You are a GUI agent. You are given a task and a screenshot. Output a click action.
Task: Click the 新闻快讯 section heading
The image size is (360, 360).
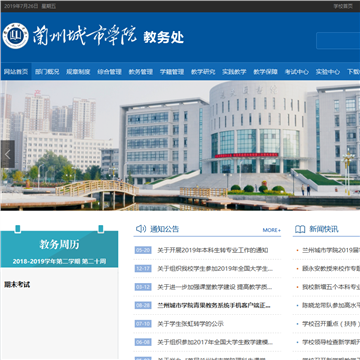pyautogui.click(x=324, y=229)
